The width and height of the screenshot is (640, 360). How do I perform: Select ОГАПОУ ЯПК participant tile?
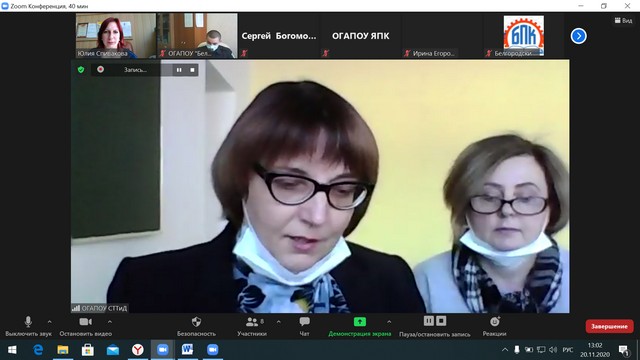pos(360,36)
